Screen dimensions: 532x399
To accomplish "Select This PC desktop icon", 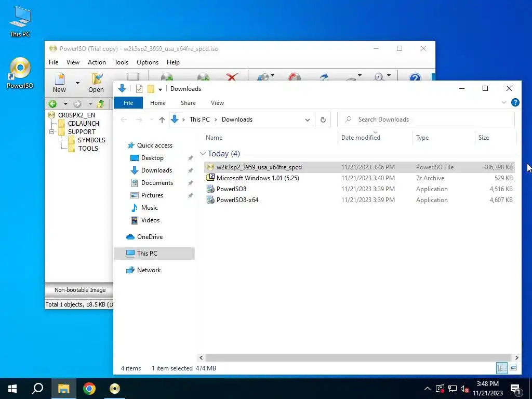I will coord(20,22).
